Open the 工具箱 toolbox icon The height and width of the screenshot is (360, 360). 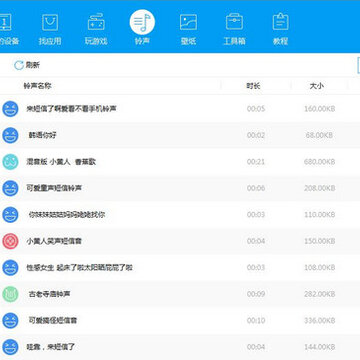coord(234,22)
